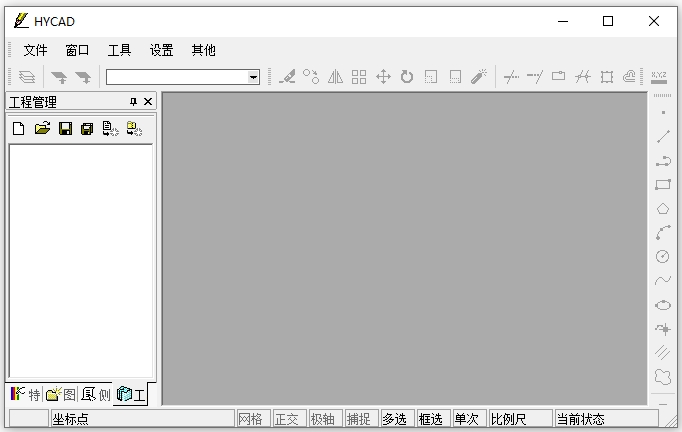Click the document import icon in 工程管理

[x=110, y=129]
